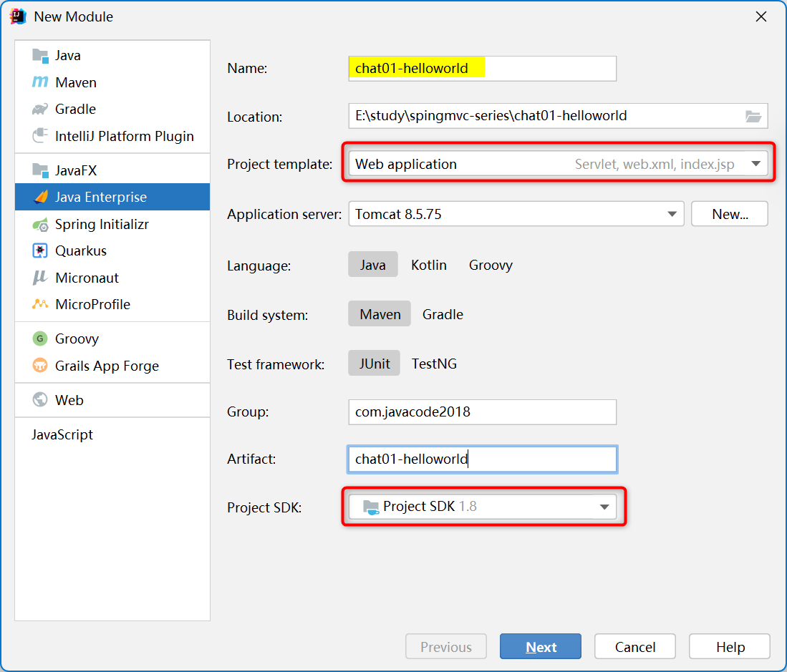Click the browse folder icon in Location field
The image size is (787, 672).
click(753, 117)
